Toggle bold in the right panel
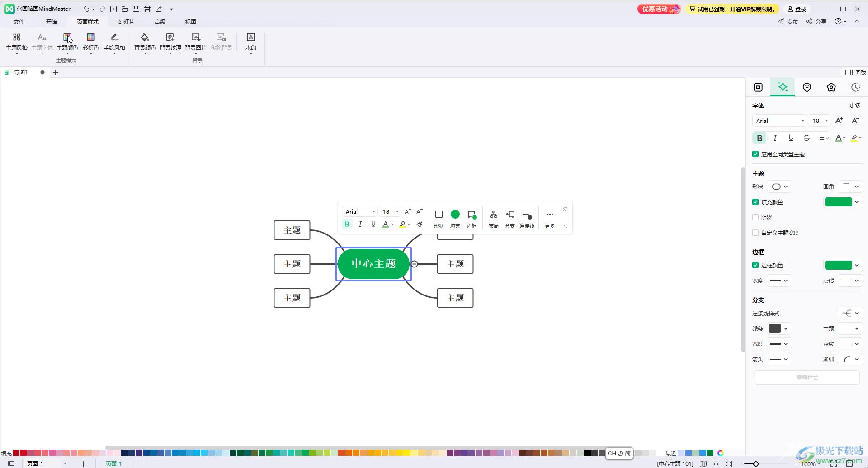Image resolution: width=868 pixels, height=468 pixels. click(759, 138)
